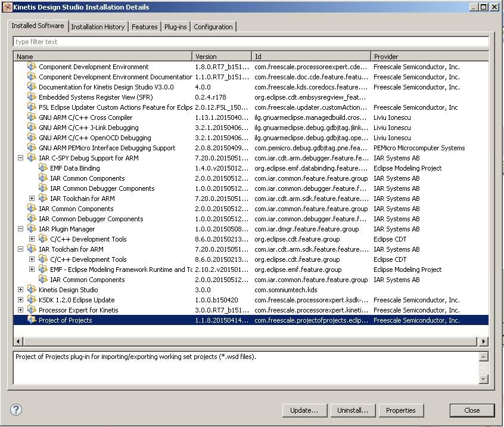Expand EMF Eclipse Modeling Framework Runtime node
The height and width of the screenshot is (427, 504).
[32, 270]
